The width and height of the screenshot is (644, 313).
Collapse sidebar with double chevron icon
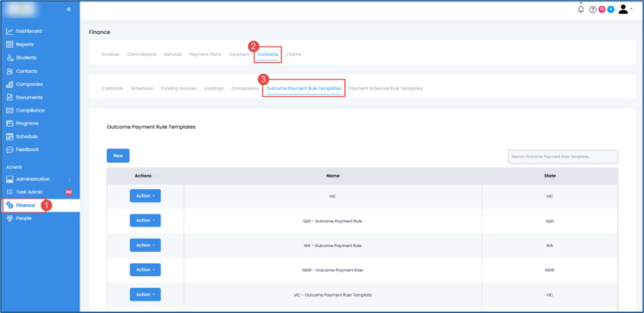pyautogui.click(x=69, y=10)
